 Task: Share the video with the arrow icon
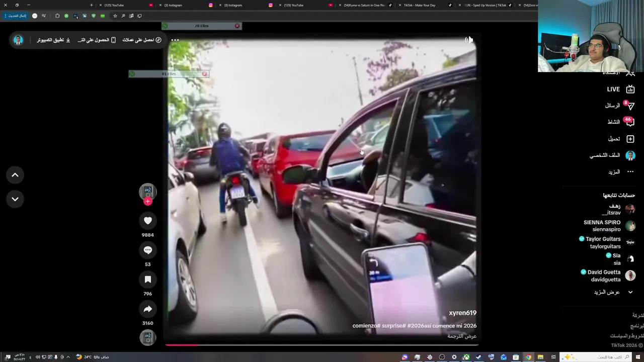[x=148, y=309]
